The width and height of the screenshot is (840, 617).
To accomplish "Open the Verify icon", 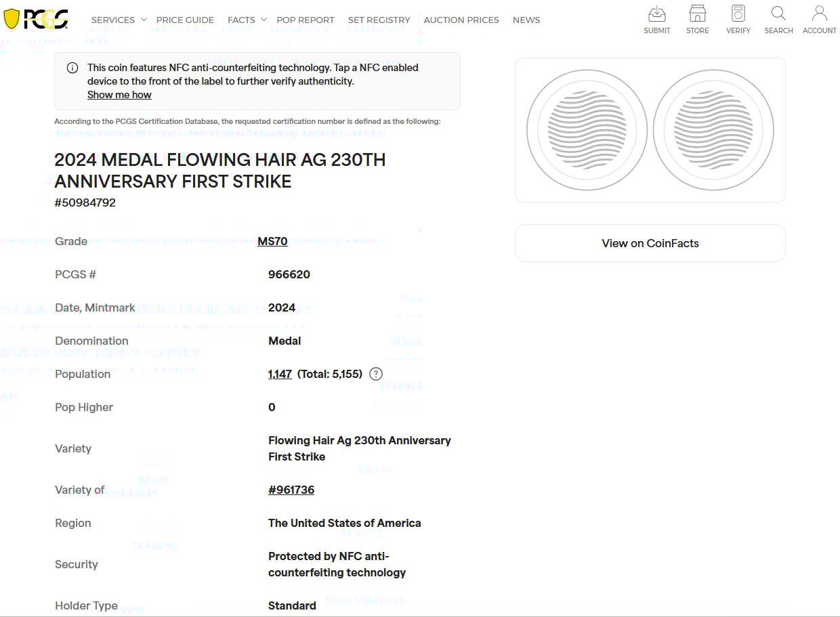I will click(x=738, y=14).
